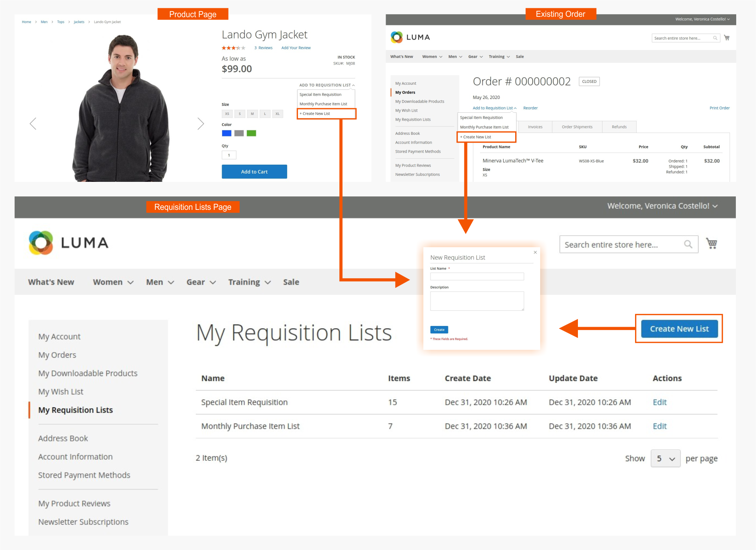The width and height of the screenshot is (756, 550).
Task: Close the New Requisition List dialog
Action: click(x=535, y=252)
